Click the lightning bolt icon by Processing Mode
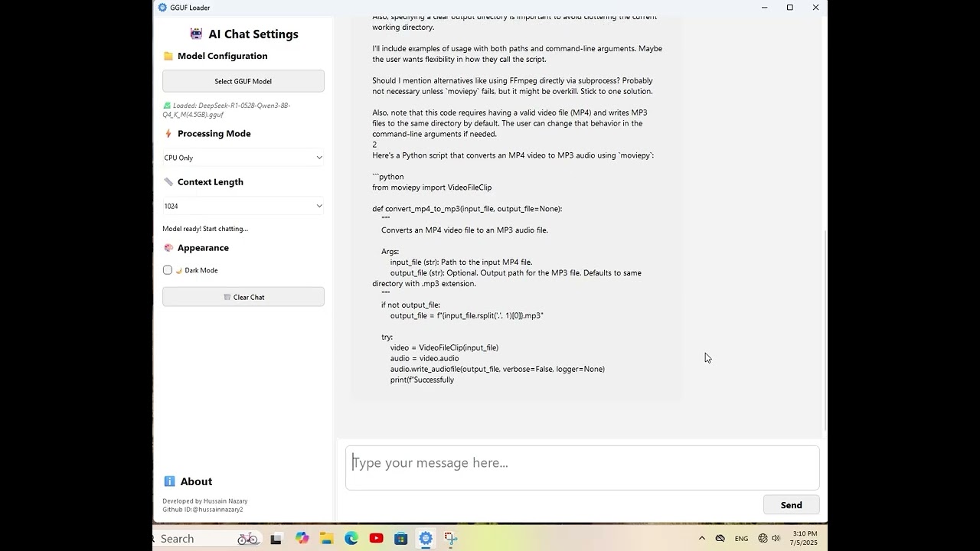 tap(168, 133)
